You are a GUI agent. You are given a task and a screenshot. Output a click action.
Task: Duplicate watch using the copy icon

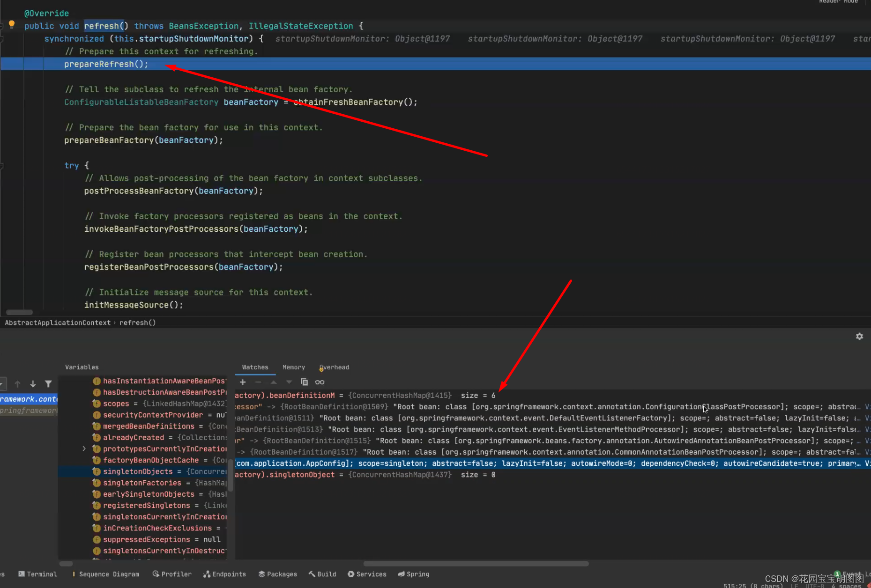tap(304, 382)
